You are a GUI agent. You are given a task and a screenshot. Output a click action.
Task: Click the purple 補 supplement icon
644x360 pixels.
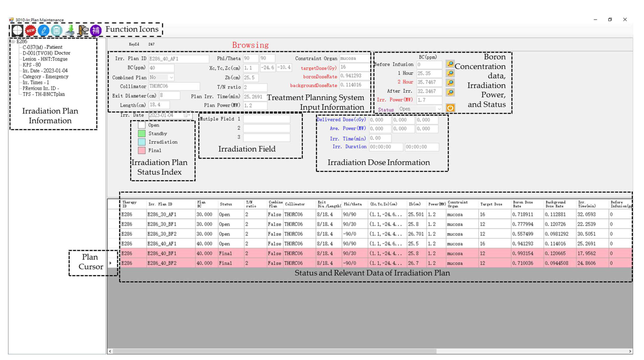coord(96,31)
